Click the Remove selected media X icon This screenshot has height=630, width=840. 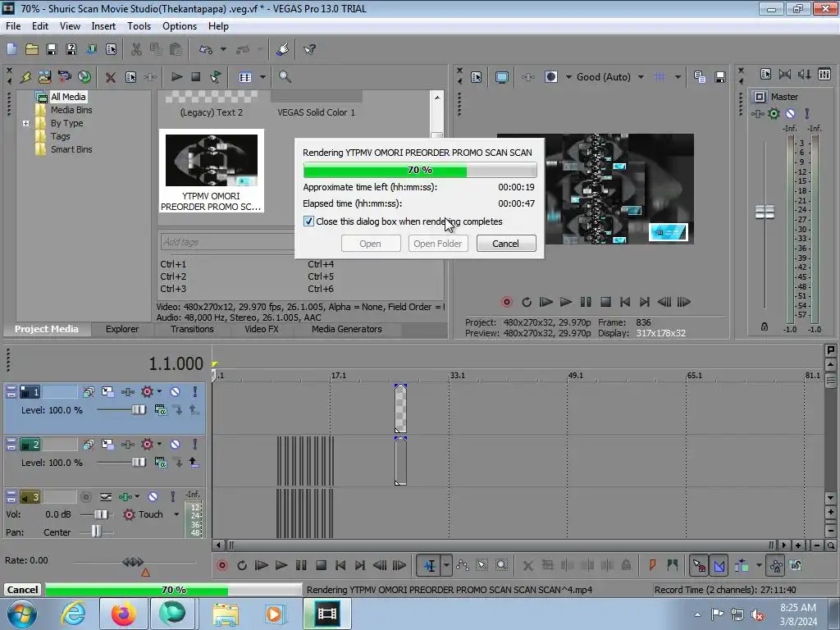(111, 77)
